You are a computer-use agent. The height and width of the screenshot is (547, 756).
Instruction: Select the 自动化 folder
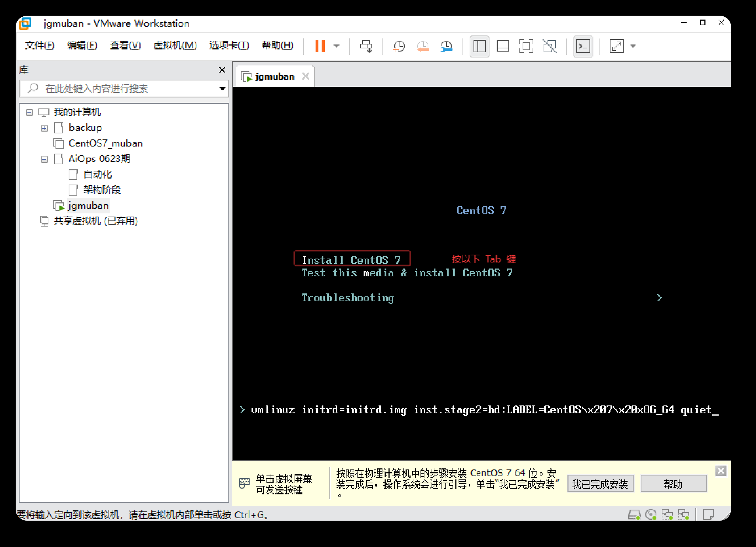click(x=97, y=174)
